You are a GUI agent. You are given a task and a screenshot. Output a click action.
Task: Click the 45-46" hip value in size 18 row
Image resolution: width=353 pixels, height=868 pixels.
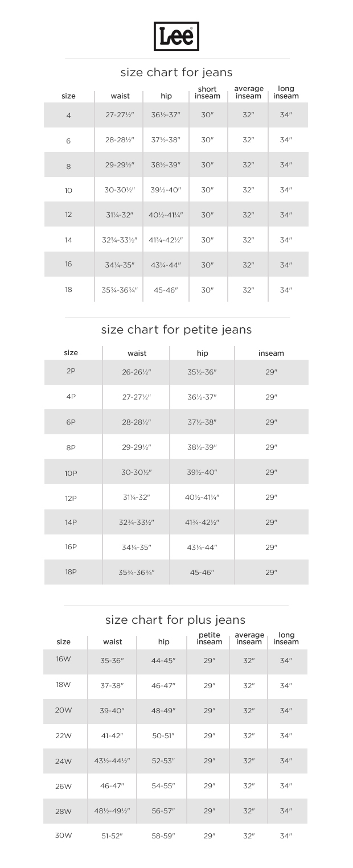(x=166, y=290)
